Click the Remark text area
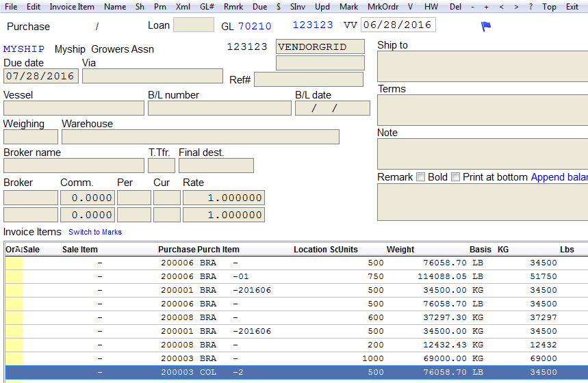The height and width of the screenshot is (383, 588). click(483, 202)
